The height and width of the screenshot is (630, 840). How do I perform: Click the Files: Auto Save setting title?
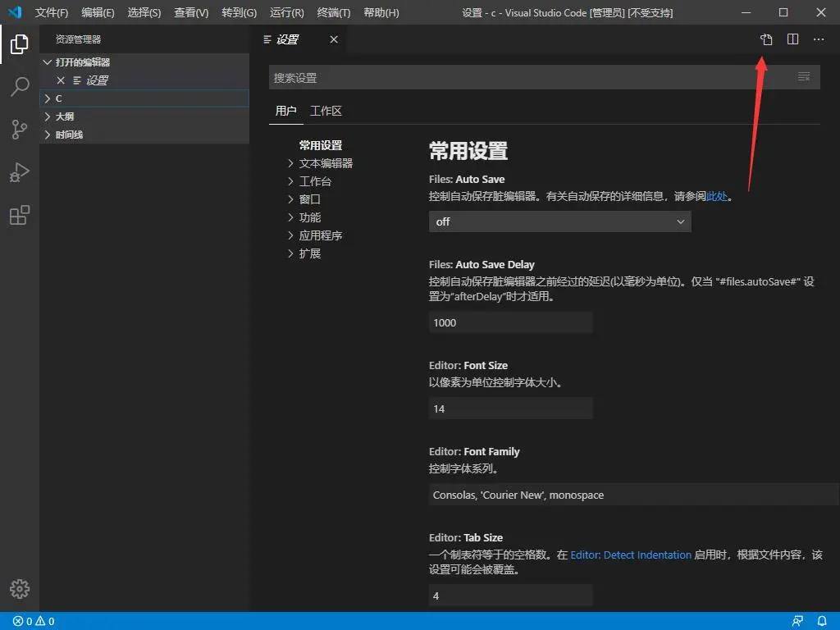point(467,180)
